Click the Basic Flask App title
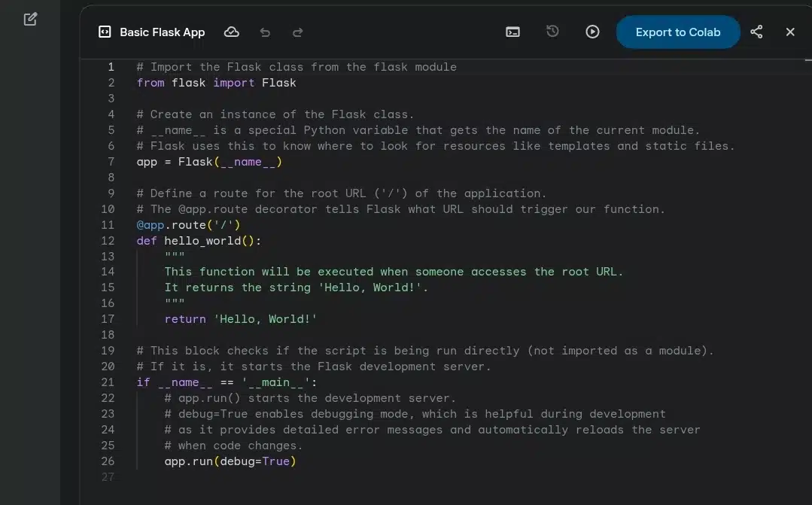812x505 pixels. point(162,32)
